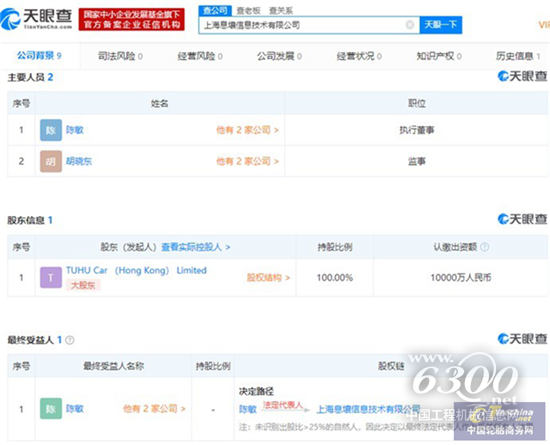The height and width of the screenshot is (445, 550).
Task: Click the 股东信息 section heading
Action: click(30, 220)
